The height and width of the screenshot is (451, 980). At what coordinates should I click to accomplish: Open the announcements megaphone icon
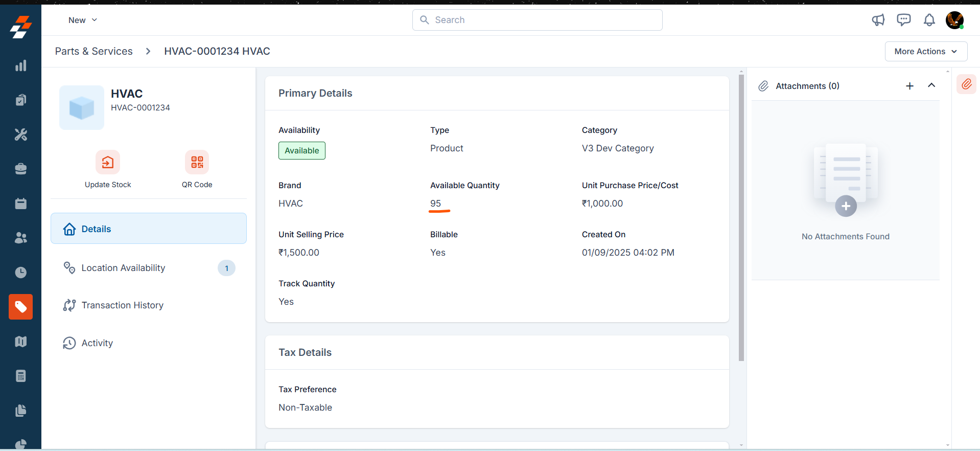click(x=878, y=20)
